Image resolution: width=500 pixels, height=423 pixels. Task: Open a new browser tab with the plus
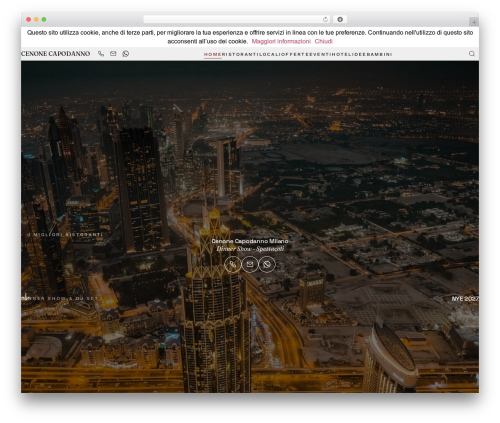[x=474, y=22]
